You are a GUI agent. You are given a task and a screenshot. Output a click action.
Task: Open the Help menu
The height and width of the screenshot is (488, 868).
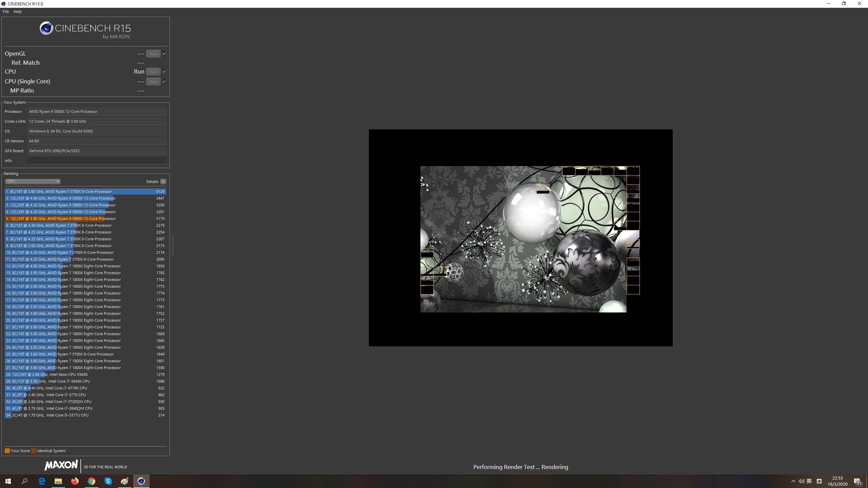[x=17, y=12]
